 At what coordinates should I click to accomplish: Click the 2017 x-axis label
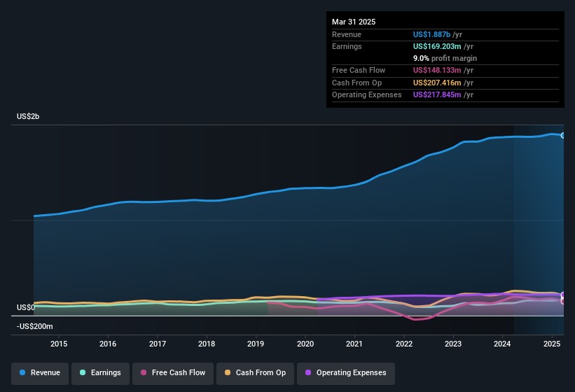[158, 344]
